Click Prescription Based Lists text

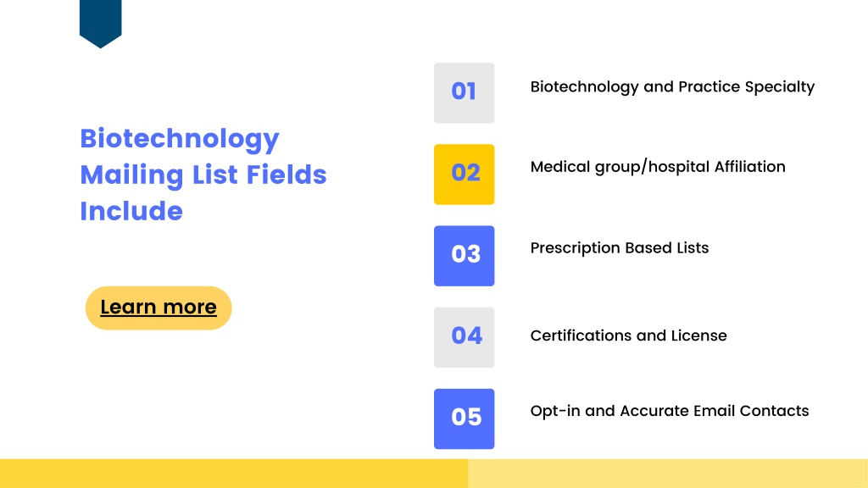620,248
